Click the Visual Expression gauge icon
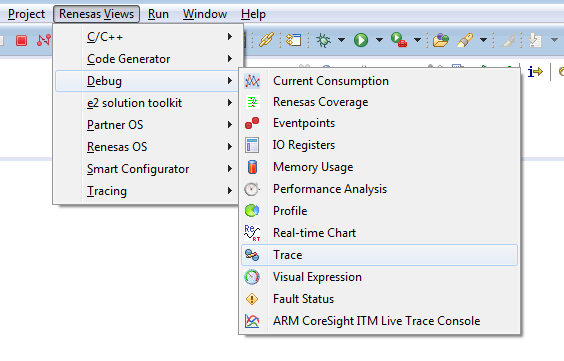 pos(252,277)
